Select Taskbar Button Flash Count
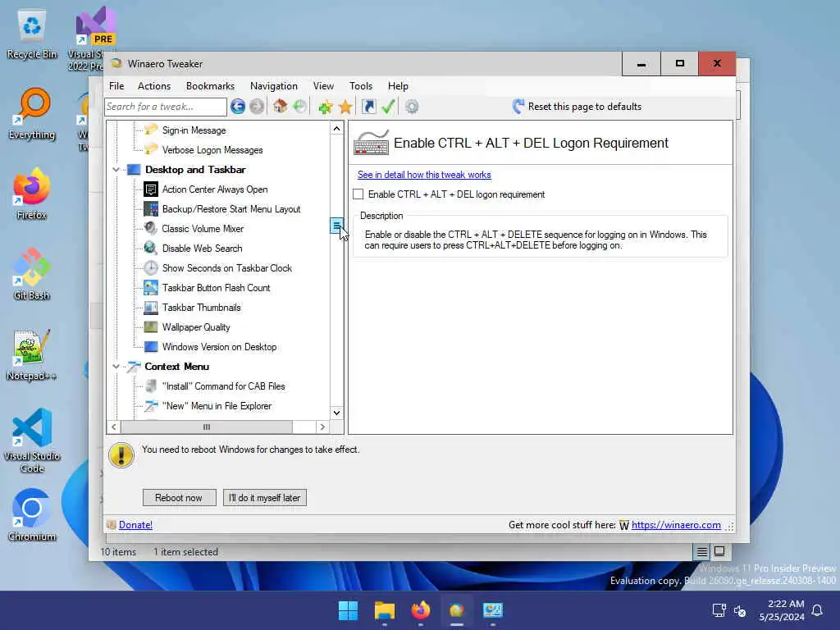 pos(216,288)
